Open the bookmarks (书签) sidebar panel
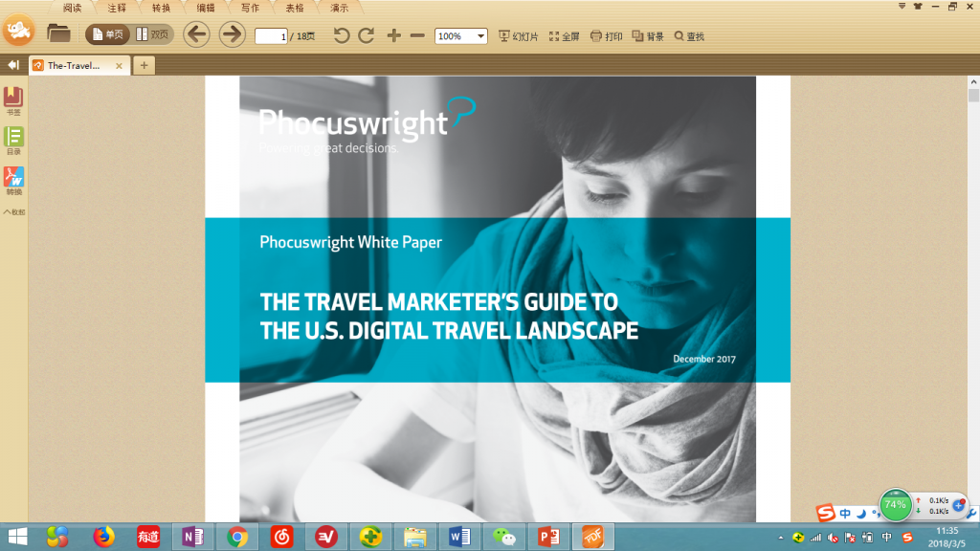 (13, 99)
